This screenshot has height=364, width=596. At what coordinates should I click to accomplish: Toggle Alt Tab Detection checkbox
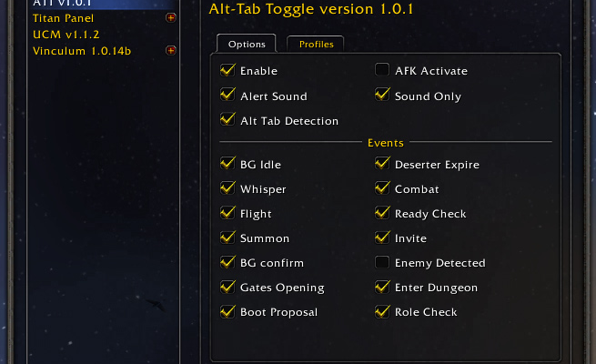227,120
